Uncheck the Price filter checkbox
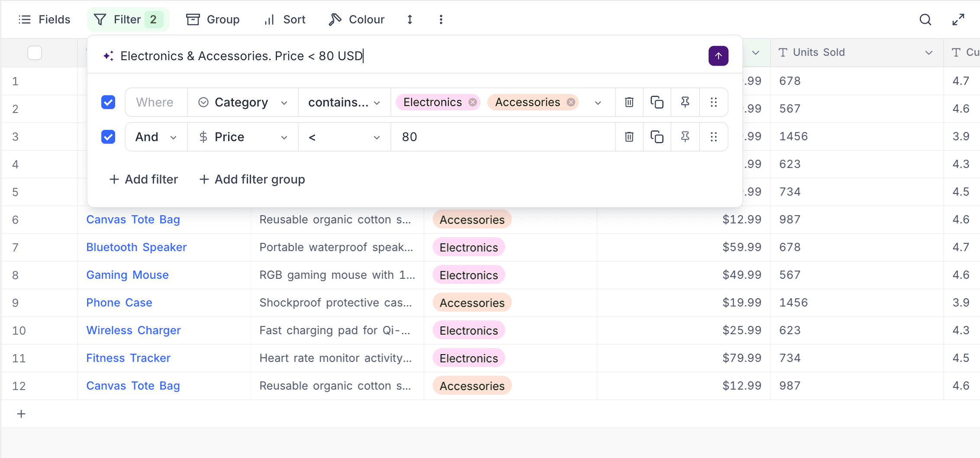Viewport: 980px width, 458px height. pyautogui.click(x=108, y=137)
